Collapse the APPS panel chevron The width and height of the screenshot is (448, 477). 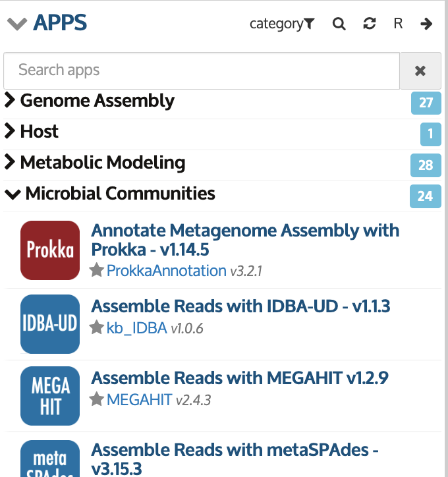[x=17, y=24]
